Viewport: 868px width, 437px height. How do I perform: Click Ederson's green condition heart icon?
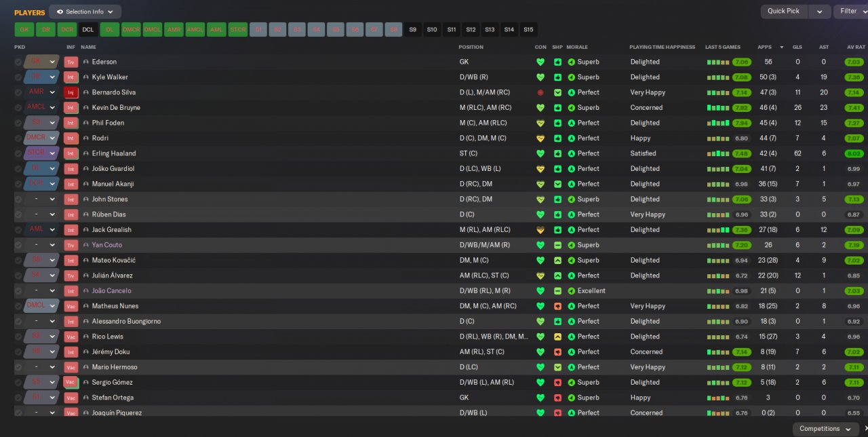540,62
